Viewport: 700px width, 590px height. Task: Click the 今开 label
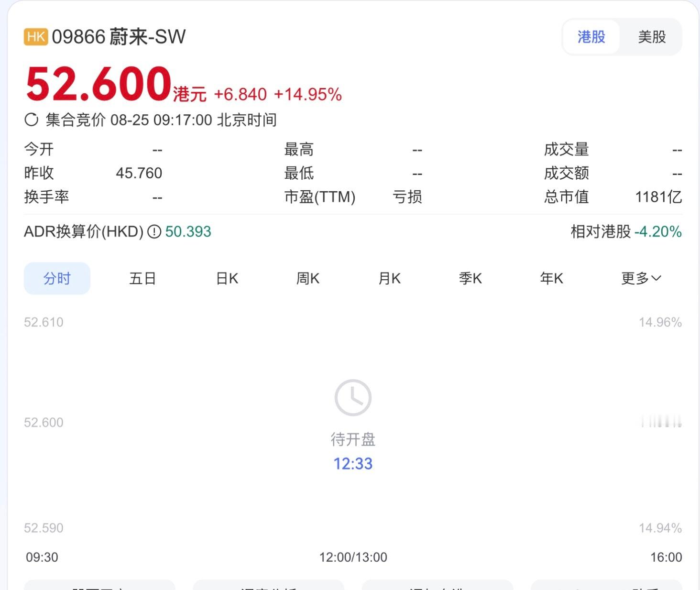pyautogui.click(x=39, y=150)
